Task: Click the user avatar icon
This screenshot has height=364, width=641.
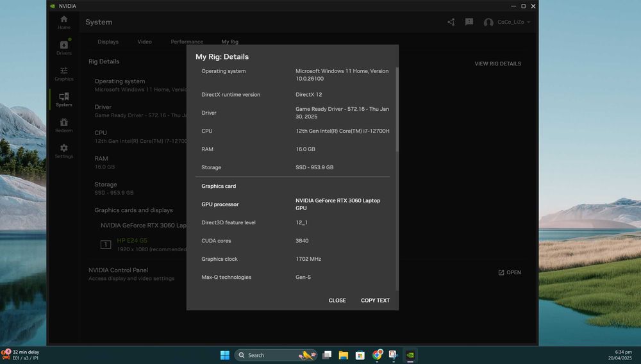Action: (488, 22)
